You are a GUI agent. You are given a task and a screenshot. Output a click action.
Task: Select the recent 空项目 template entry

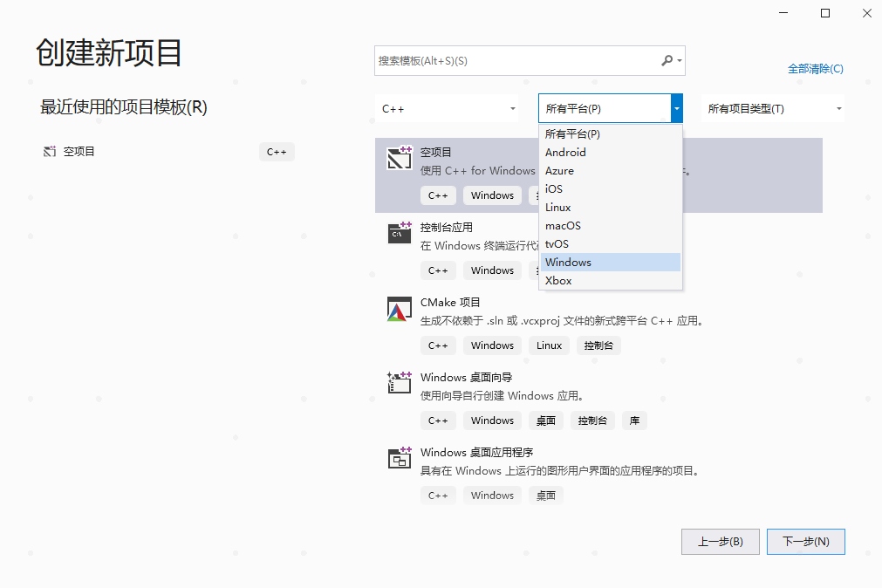click(168, 151)
